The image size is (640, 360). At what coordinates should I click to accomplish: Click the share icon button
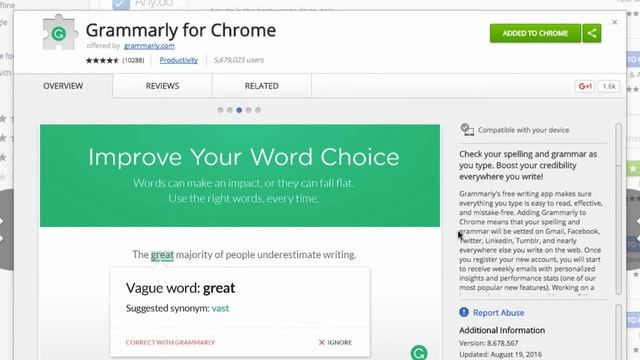pyautogui.click(x=592, y=33)
